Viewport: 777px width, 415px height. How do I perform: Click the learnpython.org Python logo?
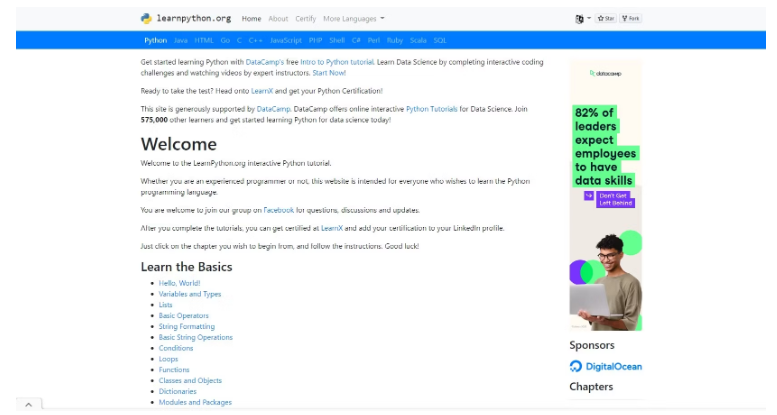[146, 19]
